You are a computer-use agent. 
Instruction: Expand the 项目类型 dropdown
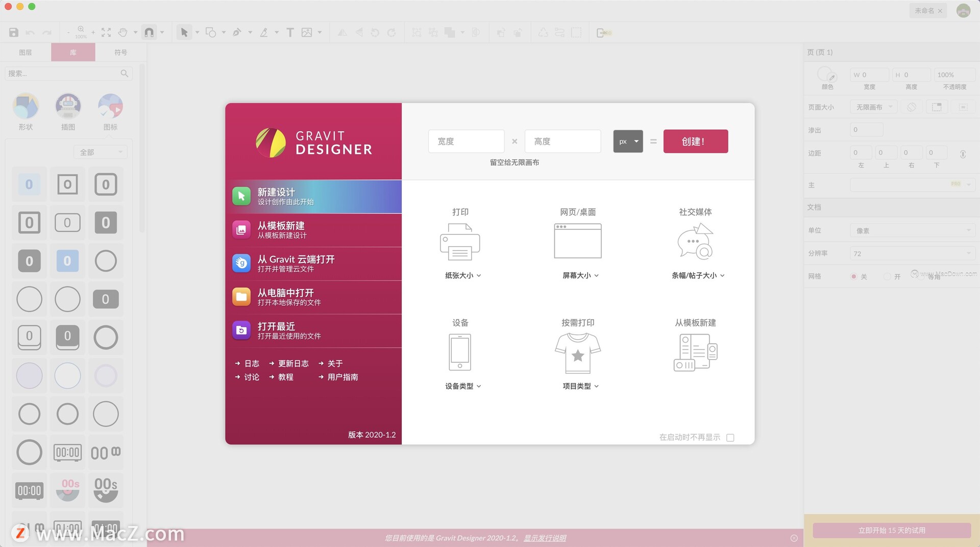(580, 386)
